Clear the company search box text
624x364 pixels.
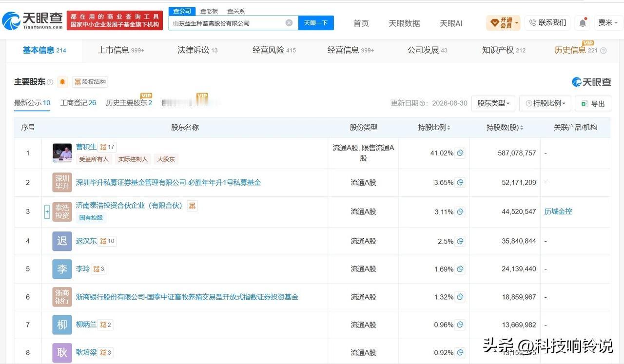(x=289, y=23)
